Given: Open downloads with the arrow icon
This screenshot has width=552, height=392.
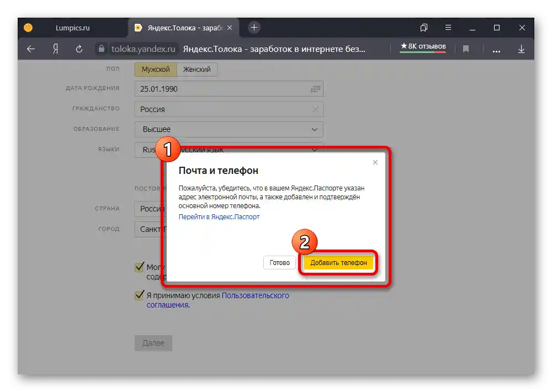Looking at the screenshot, I should 522,49.
